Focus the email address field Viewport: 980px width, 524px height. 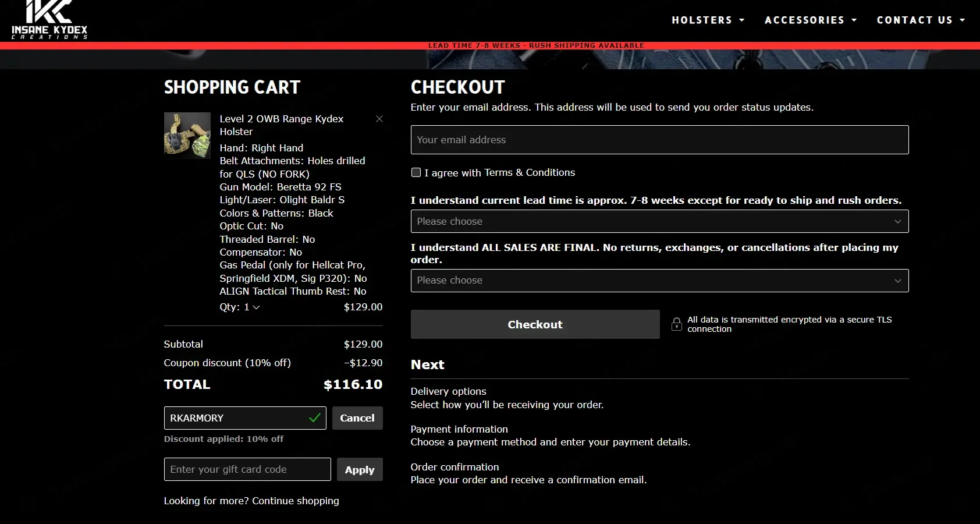(659, 140)
